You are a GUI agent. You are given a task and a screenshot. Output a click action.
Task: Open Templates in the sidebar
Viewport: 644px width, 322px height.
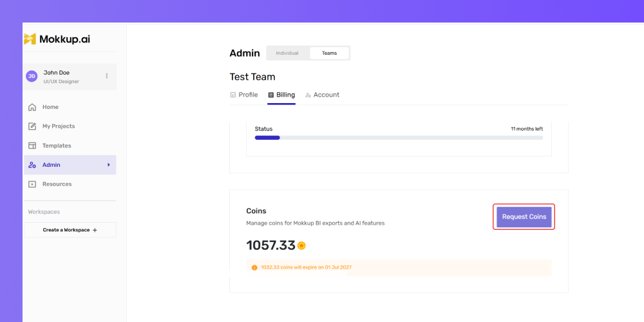[70, 146]
